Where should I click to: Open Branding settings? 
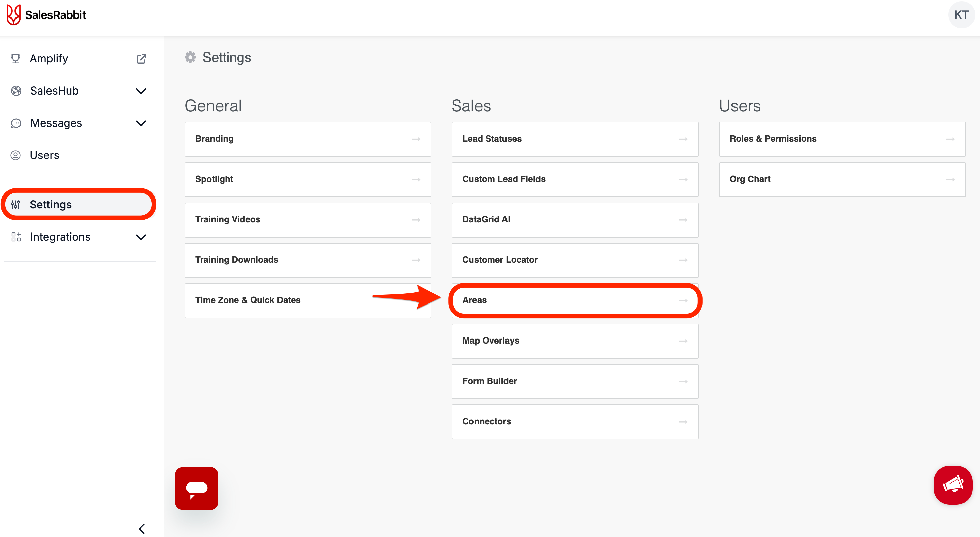[308, 139]
